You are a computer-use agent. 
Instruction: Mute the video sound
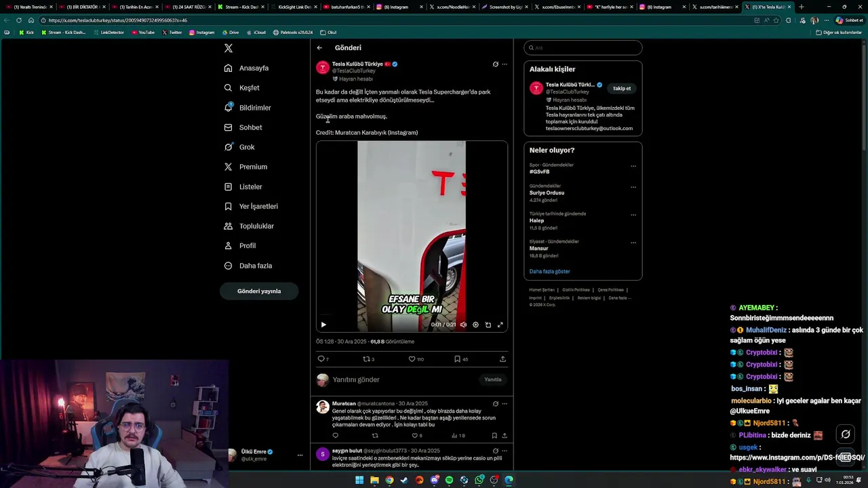point(463,325)
